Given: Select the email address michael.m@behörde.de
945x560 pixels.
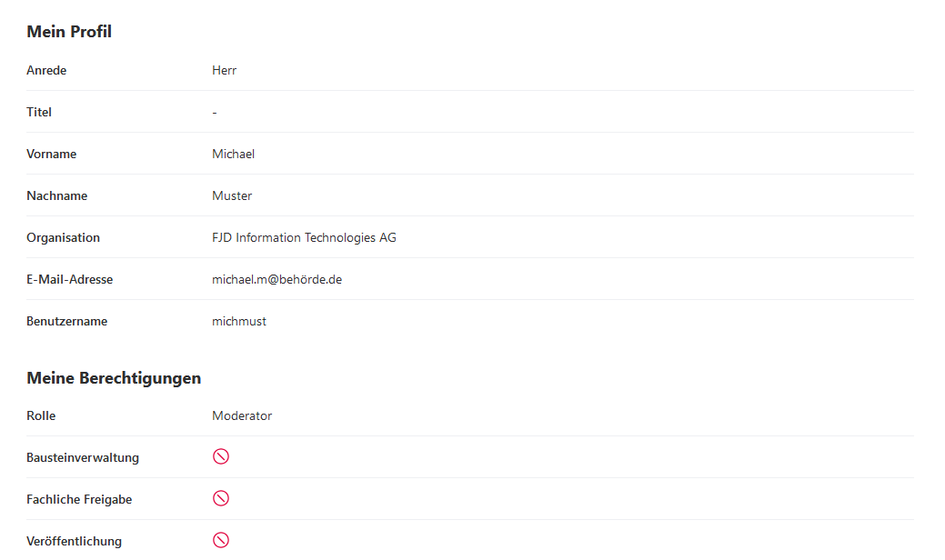Looking at the screenshot, I should [276, 280].
